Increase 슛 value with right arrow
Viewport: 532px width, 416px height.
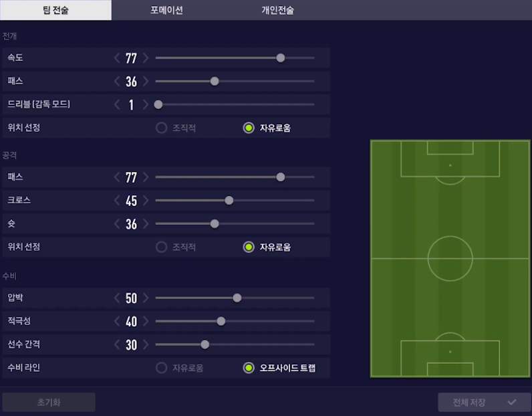point(146,224)
